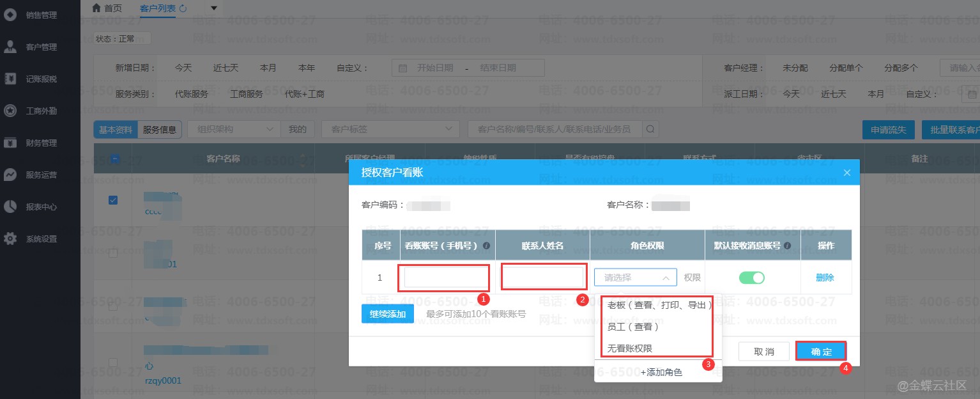Click the 确定 button

click(x=821, y=351)
